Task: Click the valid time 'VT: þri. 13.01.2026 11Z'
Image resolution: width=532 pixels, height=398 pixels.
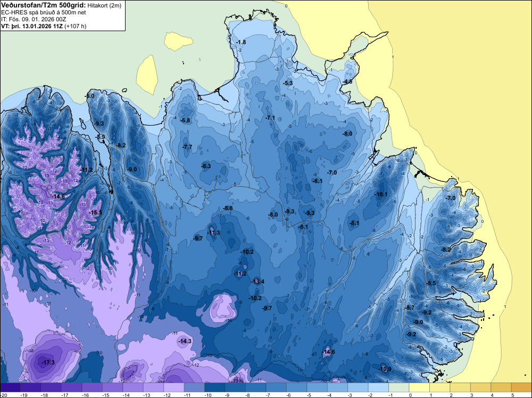Action: pos(31,26)
